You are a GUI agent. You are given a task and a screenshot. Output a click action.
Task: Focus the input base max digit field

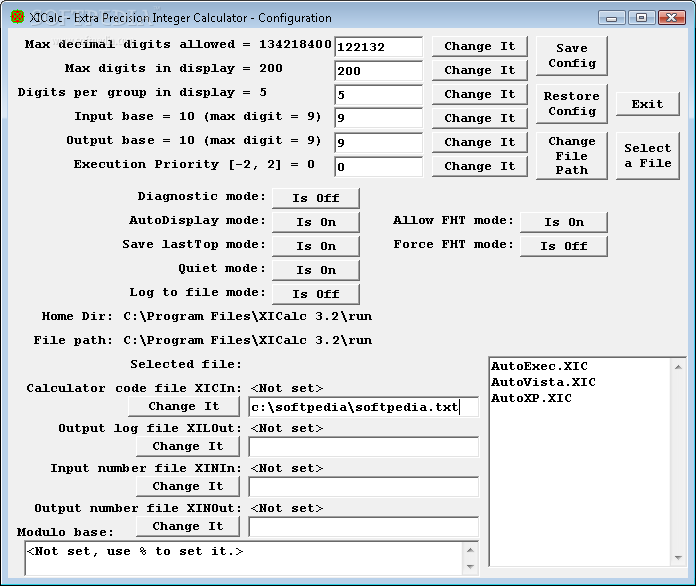pyautogui.click(x=379, y=118)
